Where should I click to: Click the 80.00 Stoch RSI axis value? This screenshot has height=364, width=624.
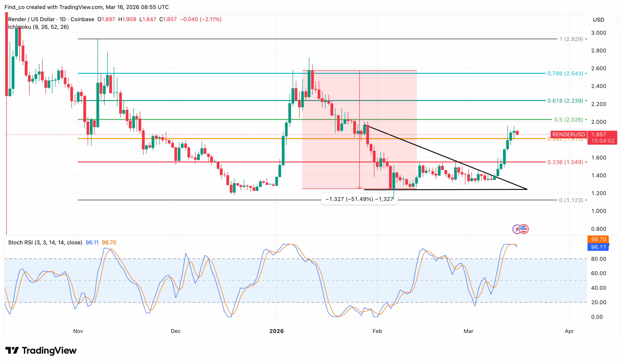coord(599,259)
